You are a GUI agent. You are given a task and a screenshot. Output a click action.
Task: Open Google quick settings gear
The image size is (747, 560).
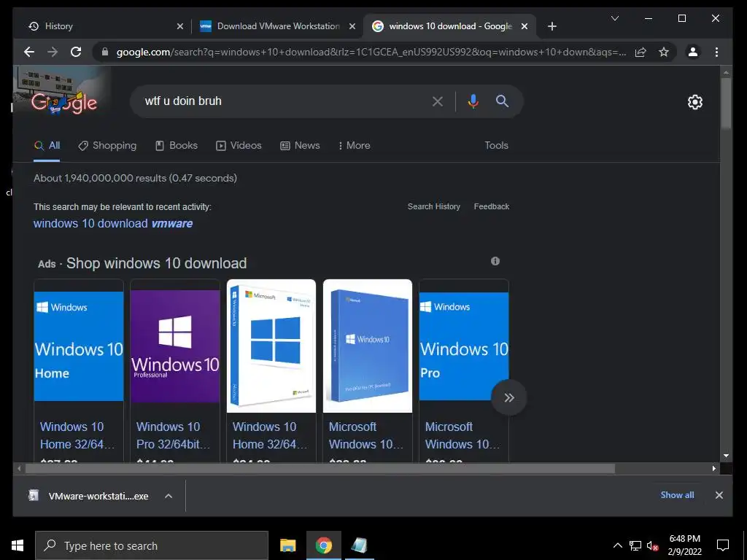pyautogui.click(x=695, y=102)
